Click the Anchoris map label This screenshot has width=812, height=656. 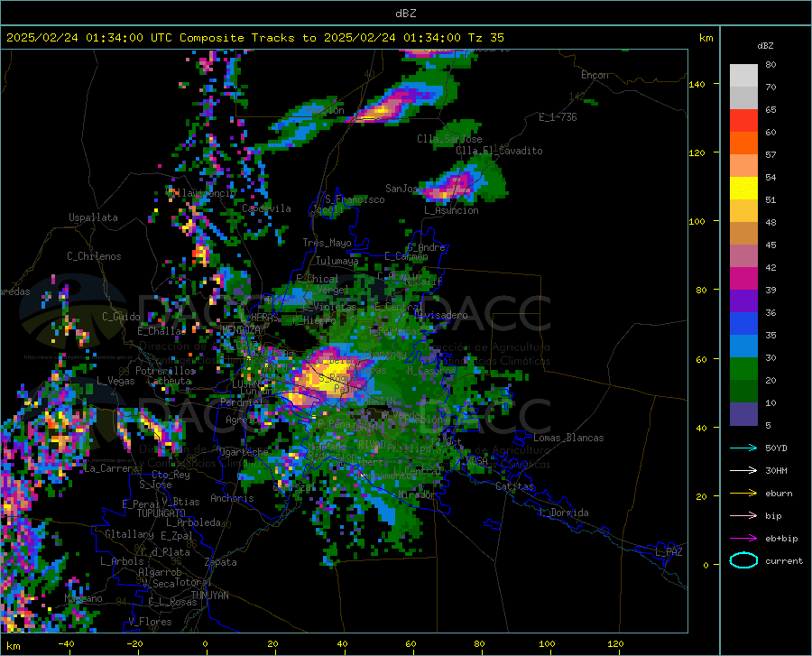(232, 498)
